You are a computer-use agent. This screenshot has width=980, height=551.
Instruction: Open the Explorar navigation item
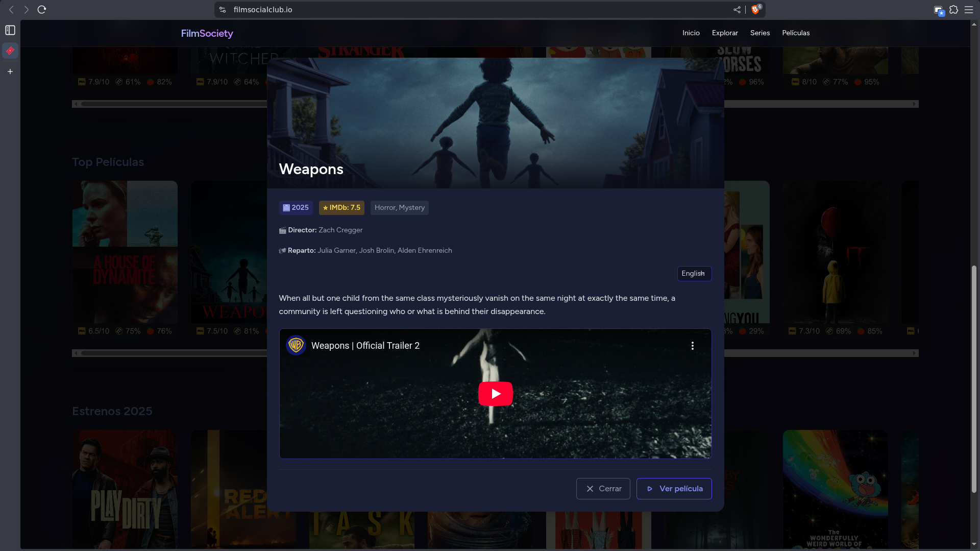tap(725, 33)
